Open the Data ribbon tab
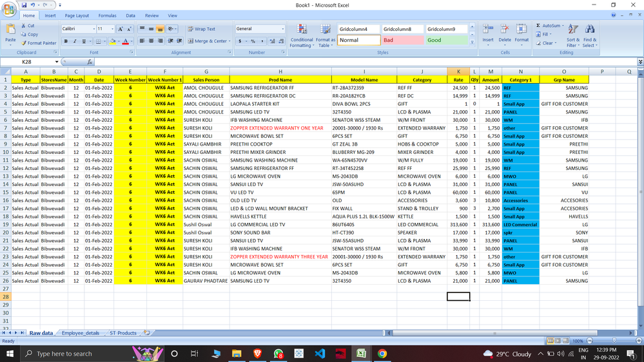The height and width of the screenshot is (362, 644). [x=131, y=15]
